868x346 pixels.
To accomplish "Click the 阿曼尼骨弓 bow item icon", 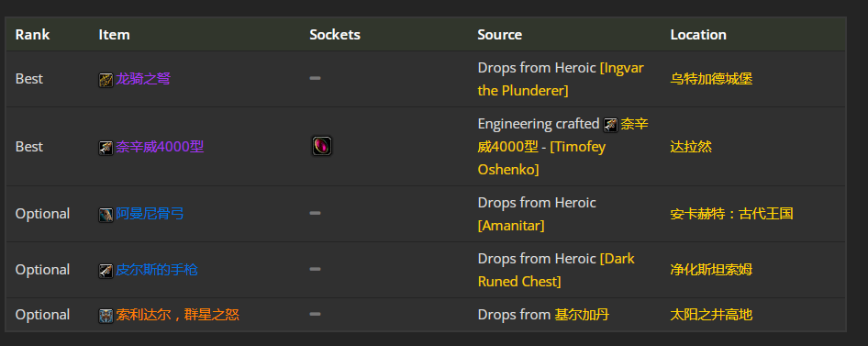I will pyautogui.click(x=106, y=215).
